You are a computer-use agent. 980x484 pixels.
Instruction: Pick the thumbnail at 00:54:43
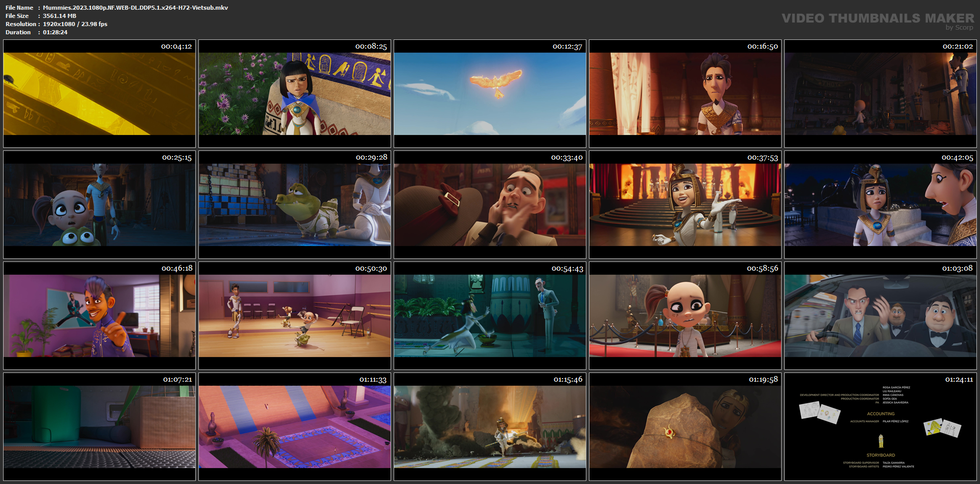(490, 316)
